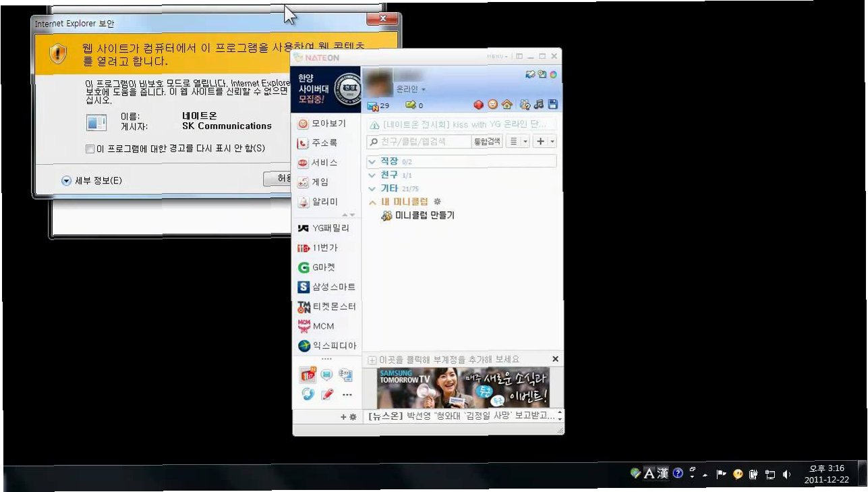This screenshot has height=492, width=868.
Task: Click the plus icon left of the news ticker
Action: 343,417
